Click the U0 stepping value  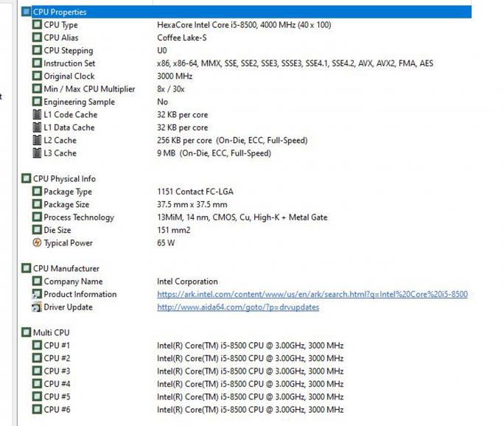(x=162, y=50)
